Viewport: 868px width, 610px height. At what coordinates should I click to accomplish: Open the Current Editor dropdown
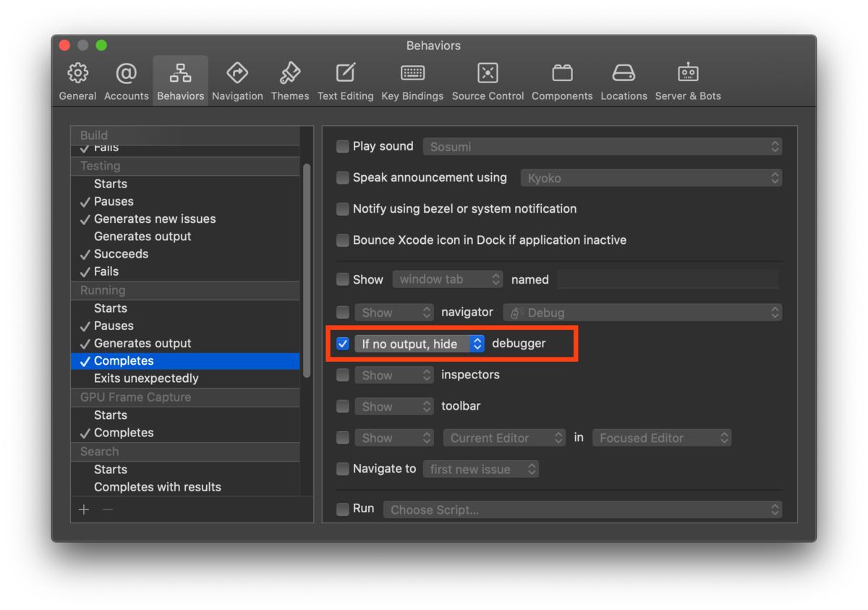coord(504,438)
